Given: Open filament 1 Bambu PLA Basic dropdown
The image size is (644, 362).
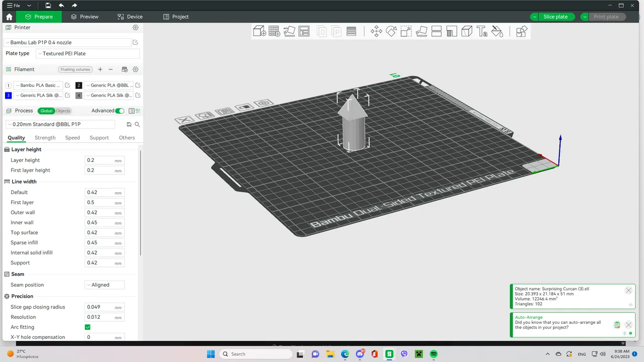Looking at the screenshot, I should 38,85.
